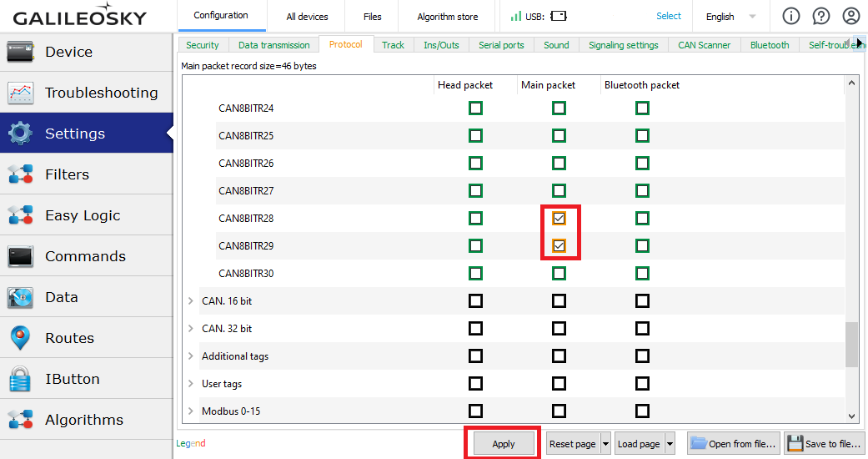Click the info circle icon

click(x=790, y=16)
